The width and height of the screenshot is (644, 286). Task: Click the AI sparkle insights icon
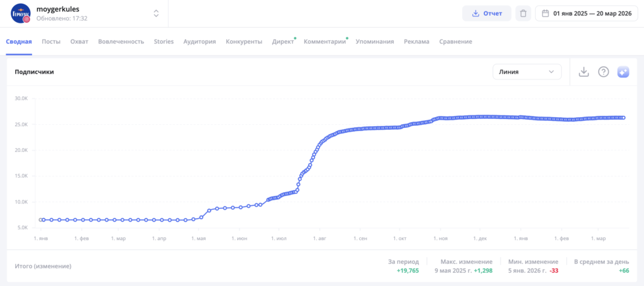pos(623,72)
